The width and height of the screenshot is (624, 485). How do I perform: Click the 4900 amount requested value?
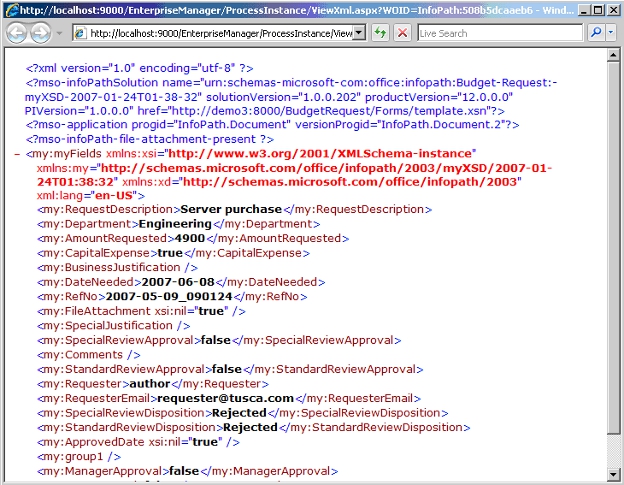pyautogui.click(x=187, y=239)
